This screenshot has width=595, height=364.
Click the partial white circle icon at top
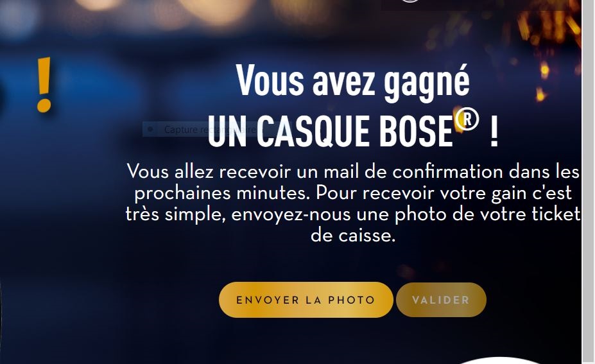click(x=410, y=1)
